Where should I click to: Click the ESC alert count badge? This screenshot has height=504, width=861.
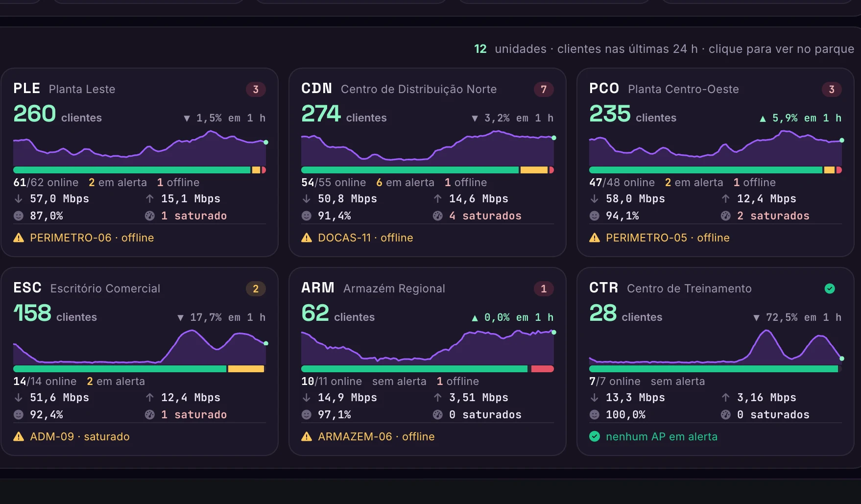pos(256,288)
